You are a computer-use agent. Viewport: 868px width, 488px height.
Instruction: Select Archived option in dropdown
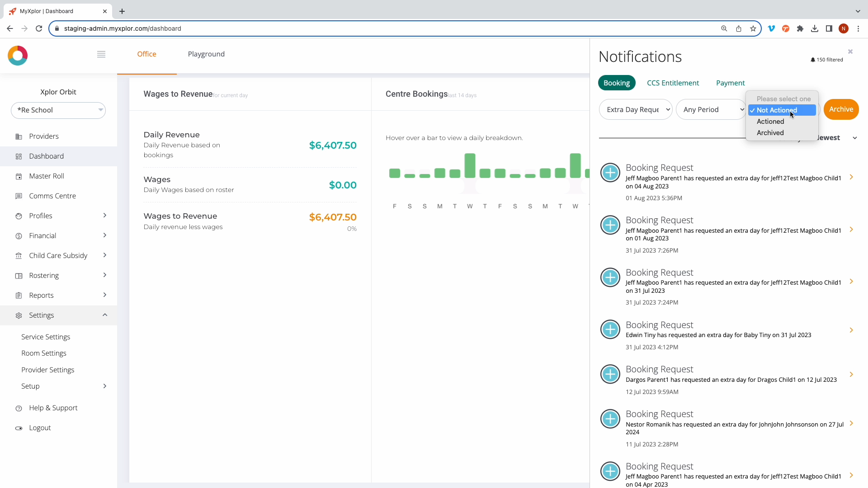tap(770, 133)
